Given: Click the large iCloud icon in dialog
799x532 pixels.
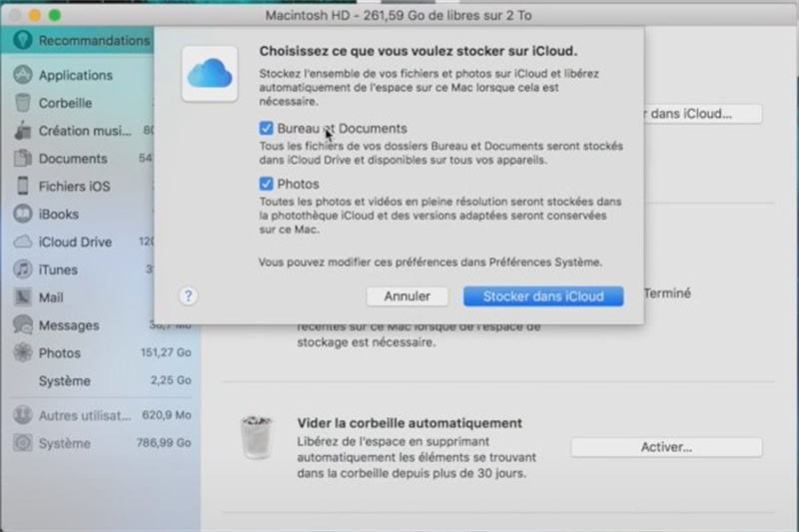Looking at the screenshot, I should (x=210, y=74).
